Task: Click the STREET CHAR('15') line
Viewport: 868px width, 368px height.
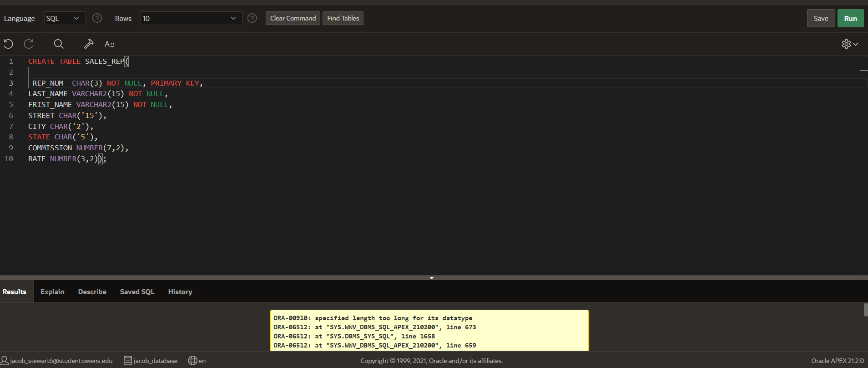Action: (67, 115)
